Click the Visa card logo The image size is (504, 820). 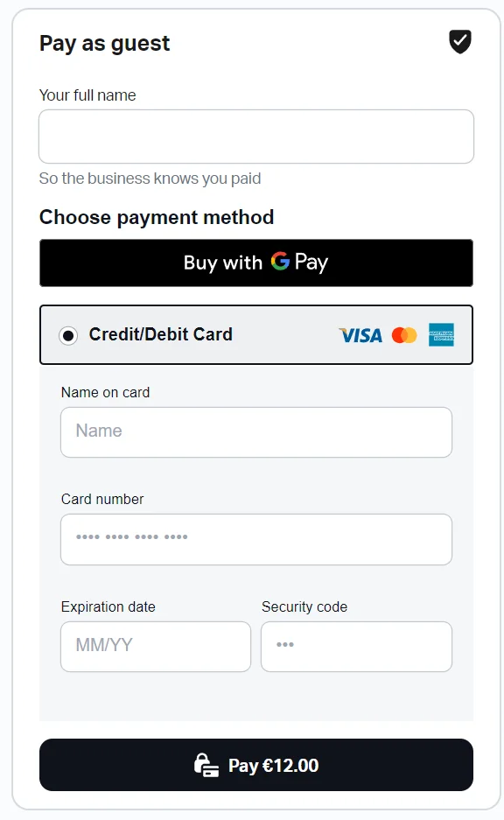click(360, 335)
